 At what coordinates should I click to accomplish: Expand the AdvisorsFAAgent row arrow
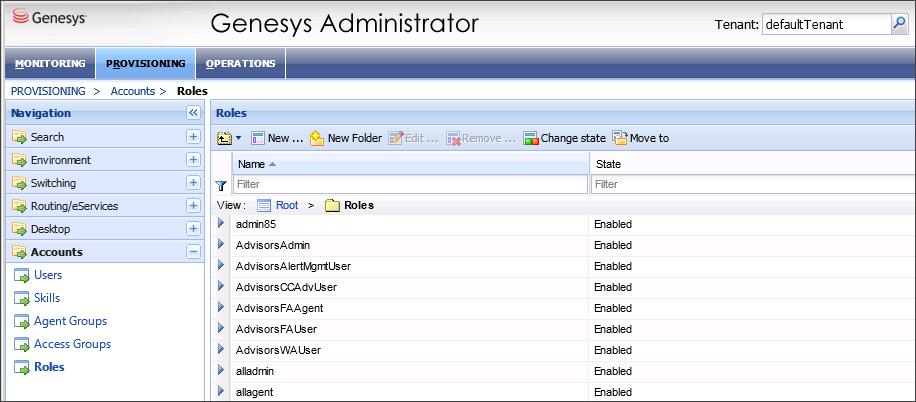click(x=221, y=307)
